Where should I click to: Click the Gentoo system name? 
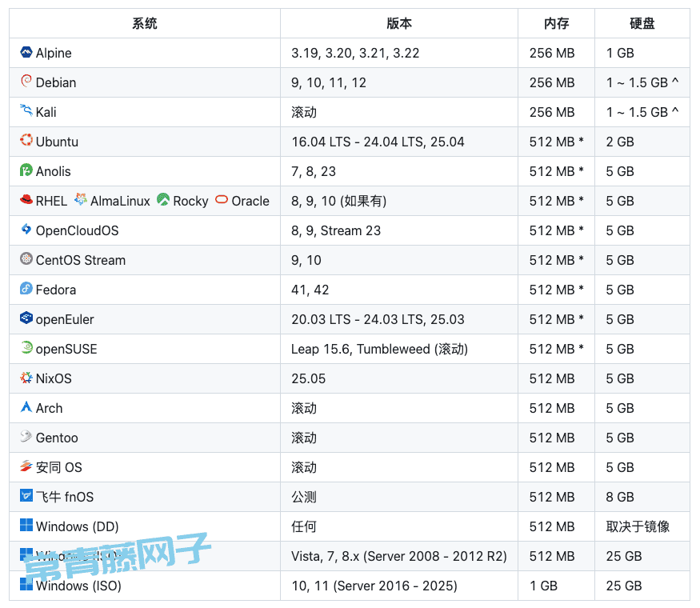57,438
